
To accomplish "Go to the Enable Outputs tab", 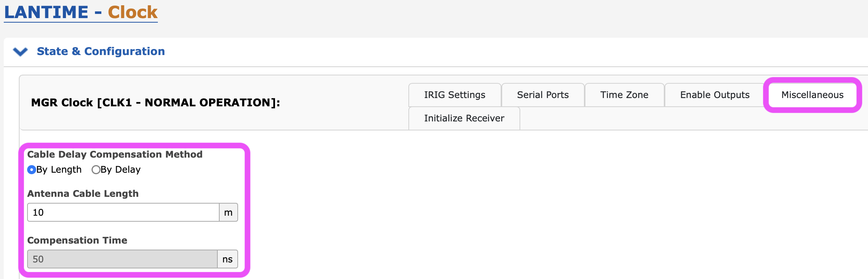I will [715, 95].
